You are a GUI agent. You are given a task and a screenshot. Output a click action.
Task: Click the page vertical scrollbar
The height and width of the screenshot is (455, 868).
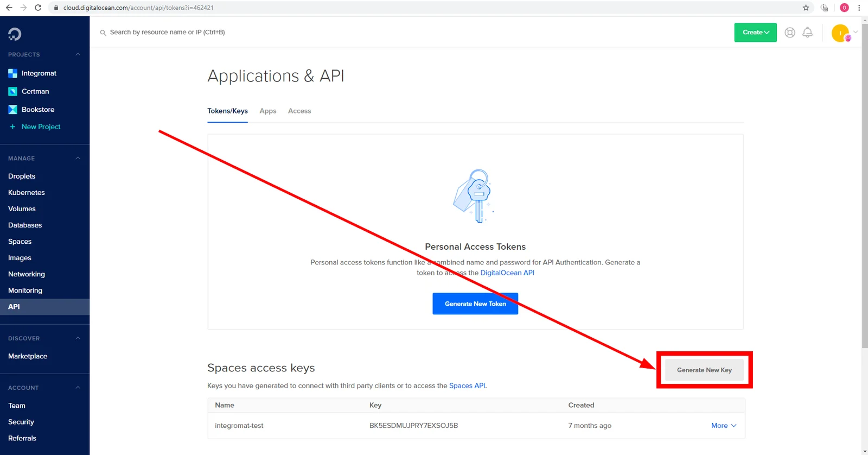[x=864, y=185]
